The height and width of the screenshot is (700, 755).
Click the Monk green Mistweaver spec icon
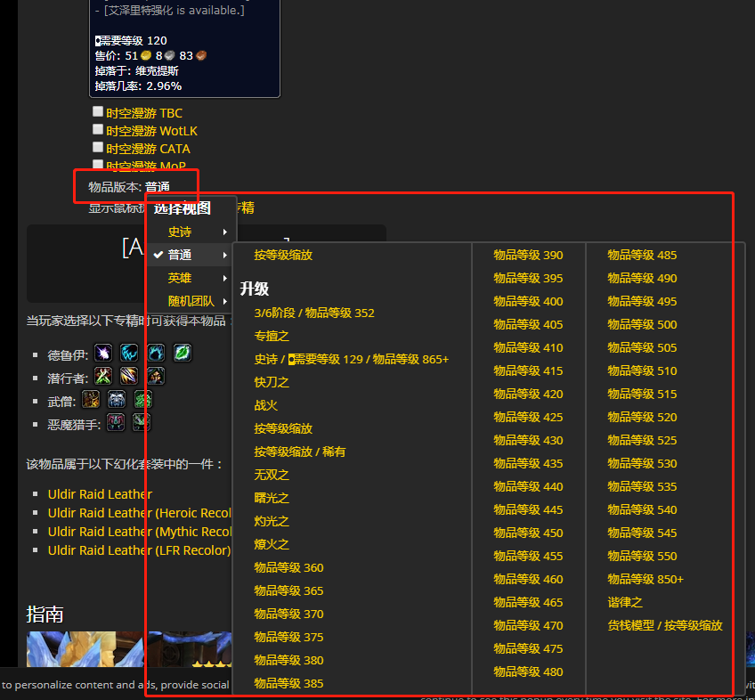click(x=142, y=400)
